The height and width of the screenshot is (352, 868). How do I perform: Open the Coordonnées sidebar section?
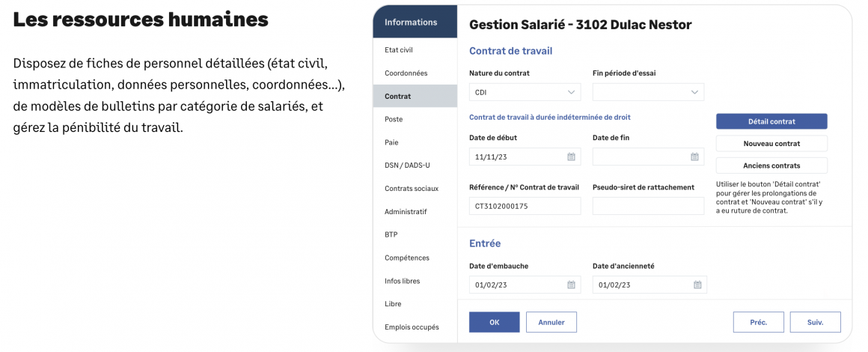(x=406, y=73)
